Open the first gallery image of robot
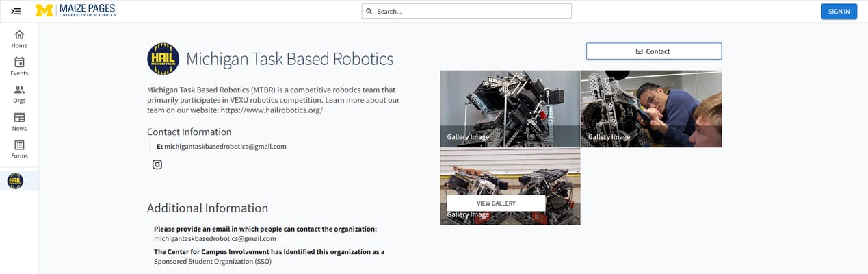Image resolution: width=868 pixels, height=274 pixels. (510, 108)
